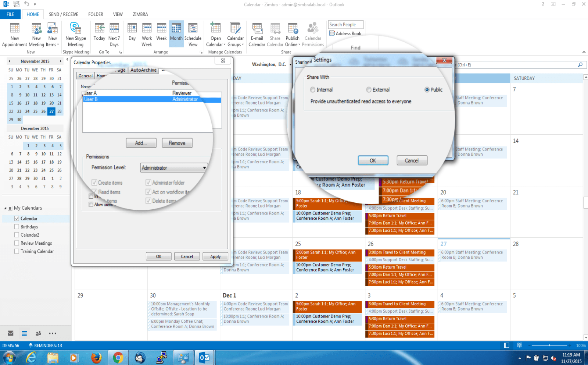Adjust the zoom slider in the status bar
Image resolution: width=588 pixels, height=365 pixels.
tap(549, 345)
